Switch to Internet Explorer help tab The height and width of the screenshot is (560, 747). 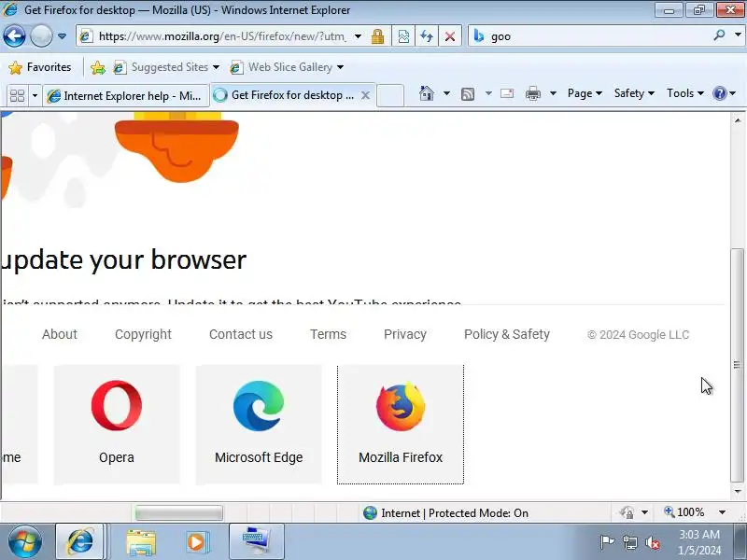click(x=126, y=96)
